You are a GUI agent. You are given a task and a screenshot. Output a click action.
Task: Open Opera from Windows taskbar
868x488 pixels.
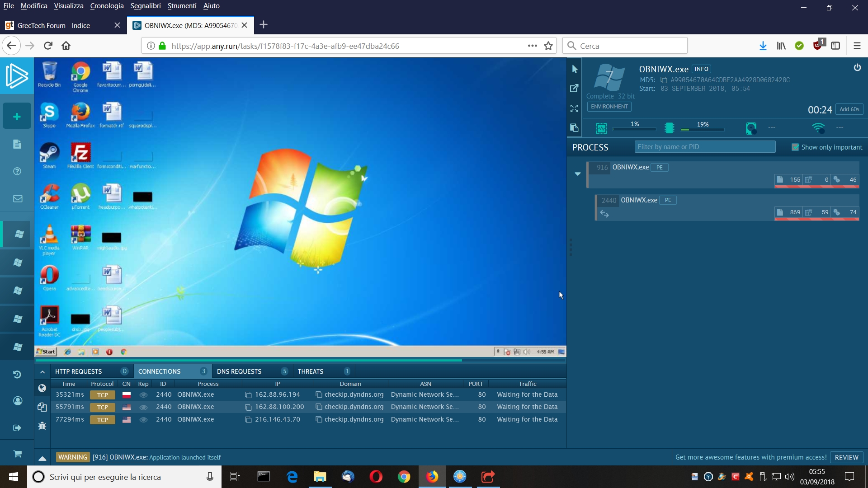(376, 477)
